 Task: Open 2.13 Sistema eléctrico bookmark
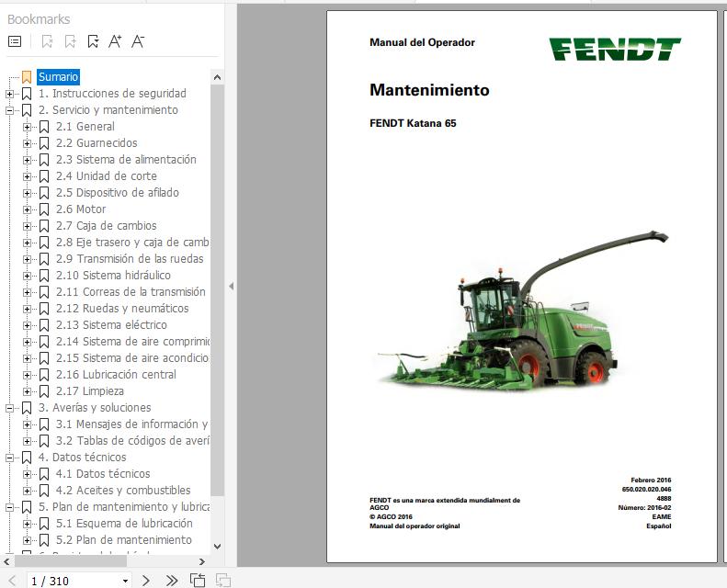coord(111,325)
